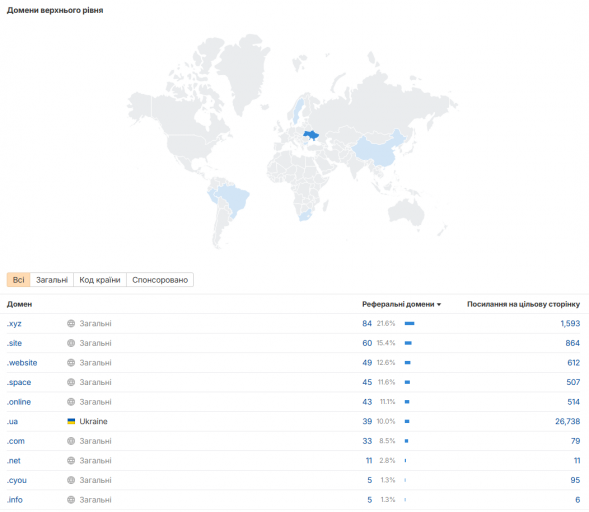Click globe icon in .net row
Image resolution: width=589 pixels, height=512 pixels.
tap(71, 460)
